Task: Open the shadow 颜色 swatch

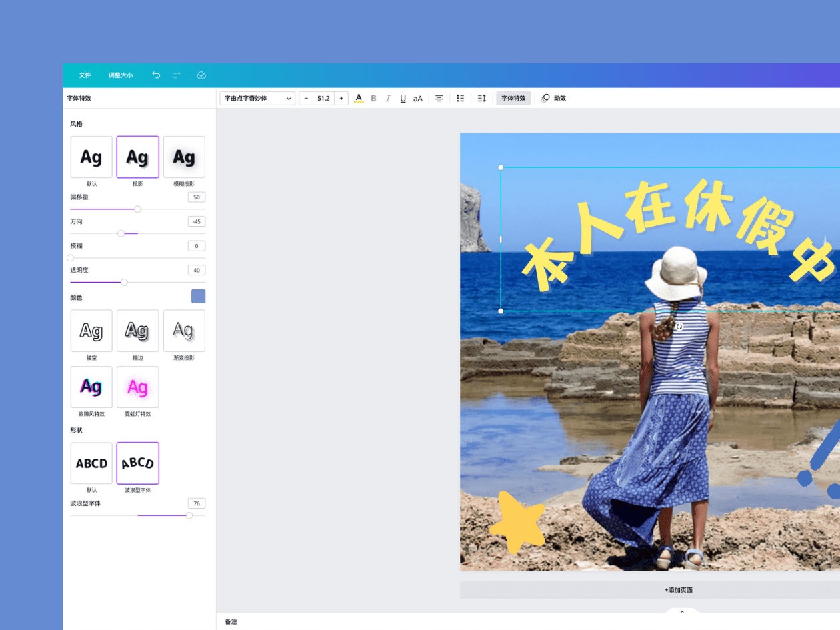Action: [x=199, y=297]
